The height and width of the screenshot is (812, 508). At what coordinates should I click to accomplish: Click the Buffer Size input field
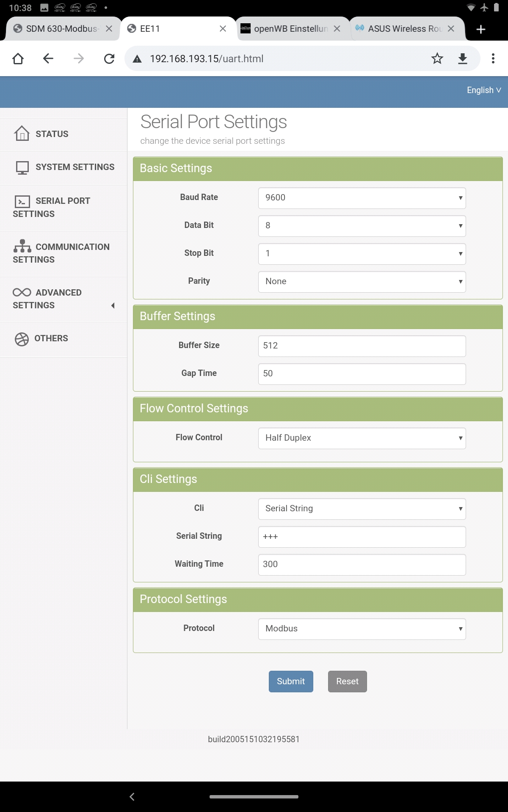[x=362, y=346]
